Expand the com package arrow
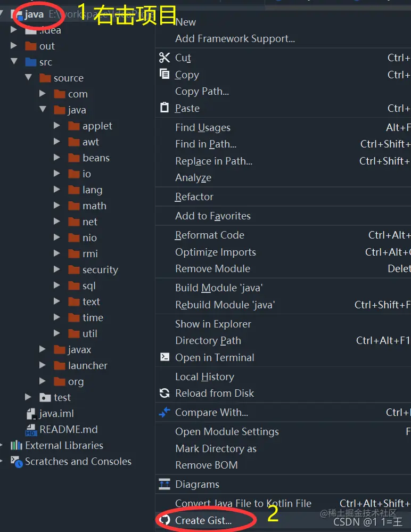411x532 pixels. point(43,93)
